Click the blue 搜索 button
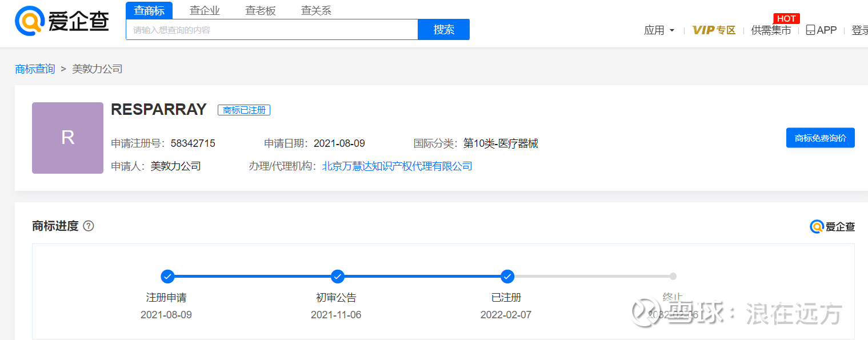Image resolution: width=868 pixels, height=340 pixels. pyautogui.click(x=444, y=30)
